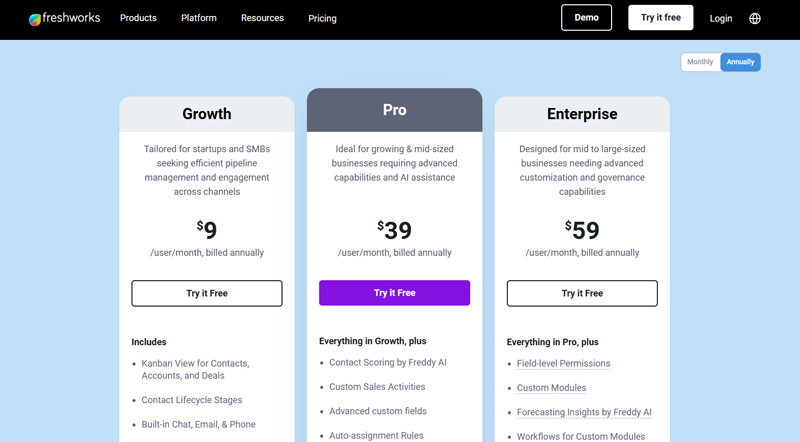Open the globe language selector
This screenshot has height=442, width=800.
pos(755,18)
